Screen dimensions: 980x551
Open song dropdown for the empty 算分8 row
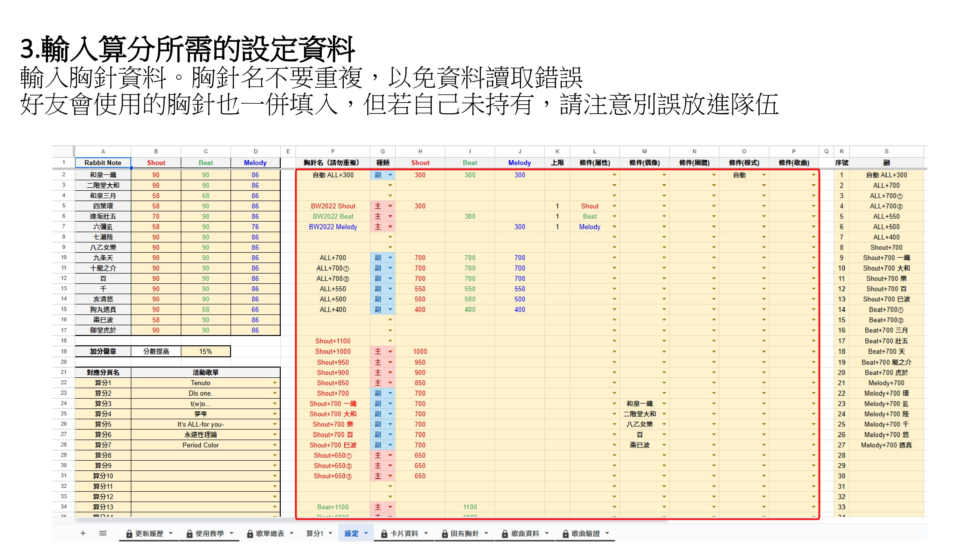275,455
